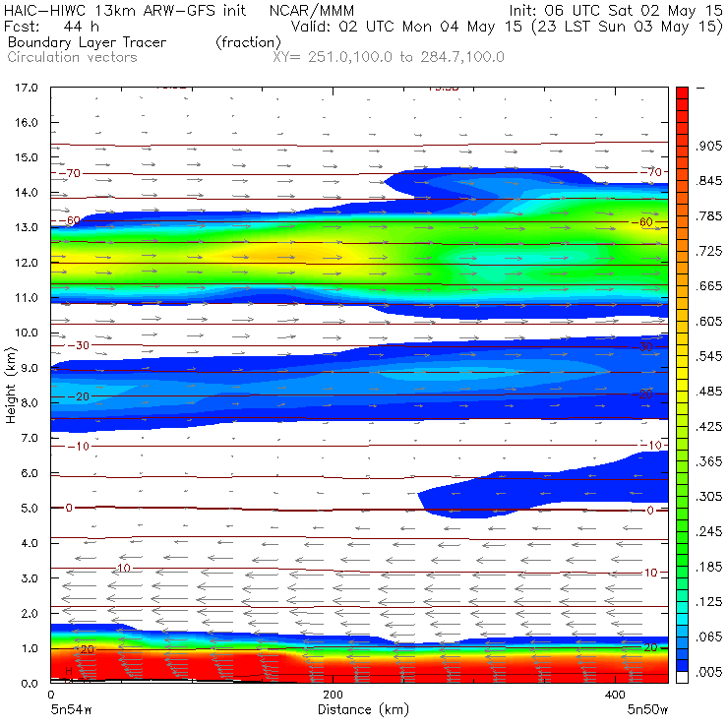The height and width of the screenshot is (728, 728).
Task: Click the 'Valid: 02 UTC Mon 04 May 15' text
Action: (x=406, y=26)
